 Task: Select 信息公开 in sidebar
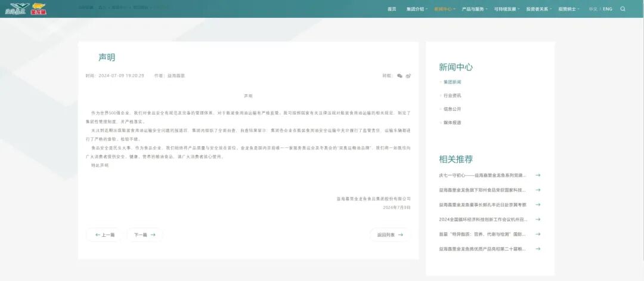452,109
